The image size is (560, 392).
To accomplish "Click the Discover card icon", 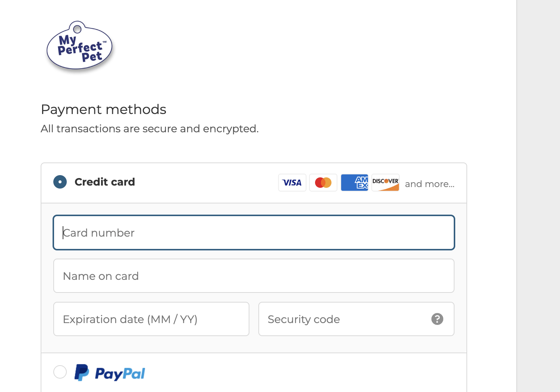I will (386, 183).
